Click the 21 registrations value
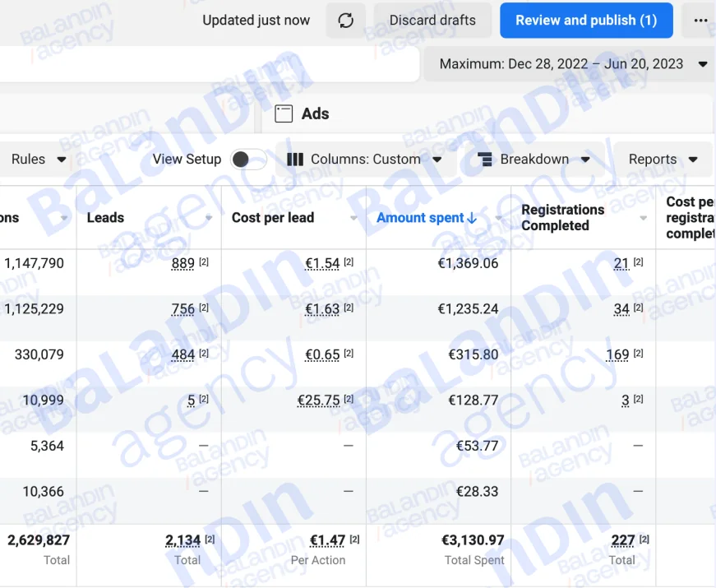The width and height of the screenshot is (716, 588). click(621, 264)
